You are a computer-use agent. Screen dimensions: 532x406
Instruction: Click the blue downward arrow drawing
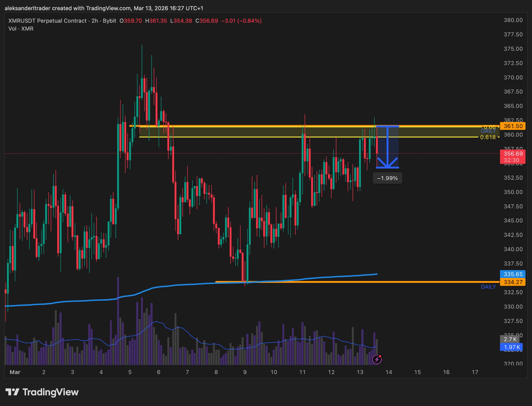pyautogui.click(x=387, y=148)
